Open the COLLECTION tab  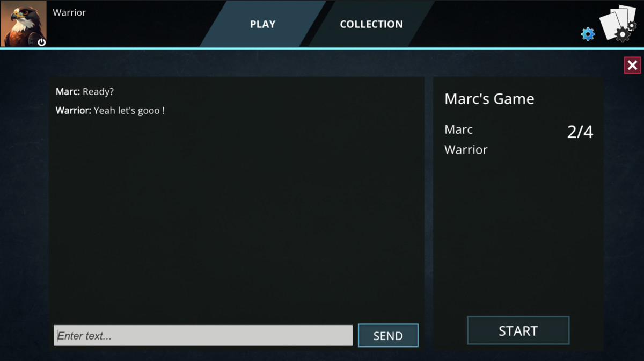371,24
